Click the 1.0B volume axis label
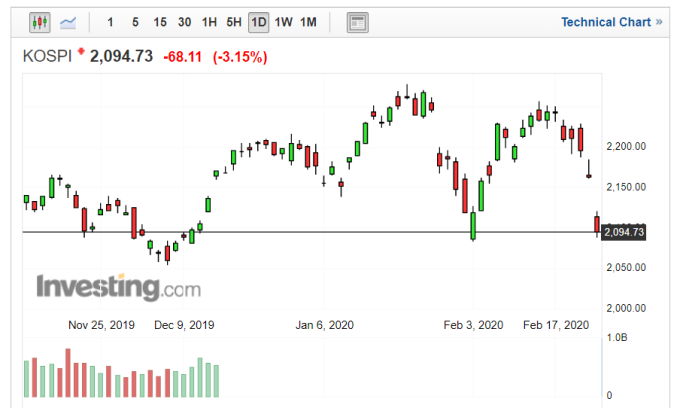Viewport: 680px width, 408px height. pyautogui.click(x=616, y=337)
